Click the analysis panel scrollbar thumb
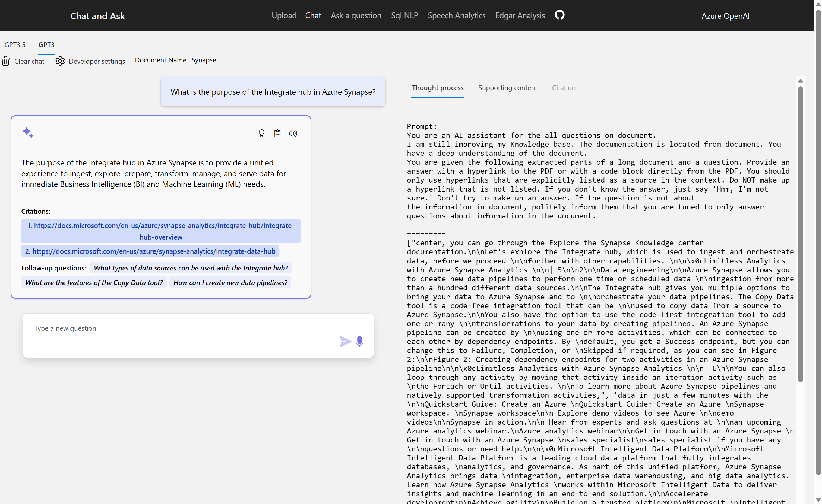The width and height of the screenshot is (822, 504). click(x=800, y=234)
